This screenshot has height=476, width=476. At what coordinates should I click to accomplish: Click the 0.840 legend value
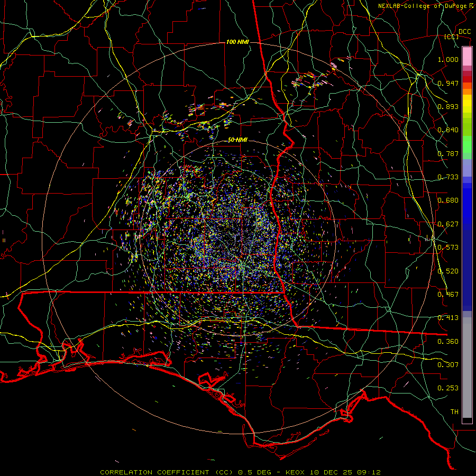click(448, 130)
